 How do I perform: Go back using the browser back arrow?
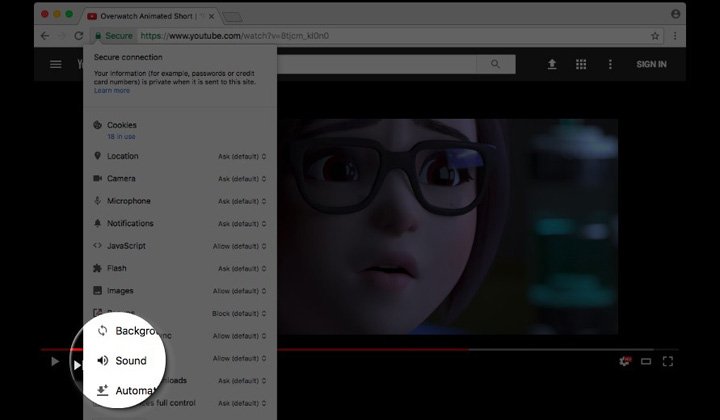45,36
